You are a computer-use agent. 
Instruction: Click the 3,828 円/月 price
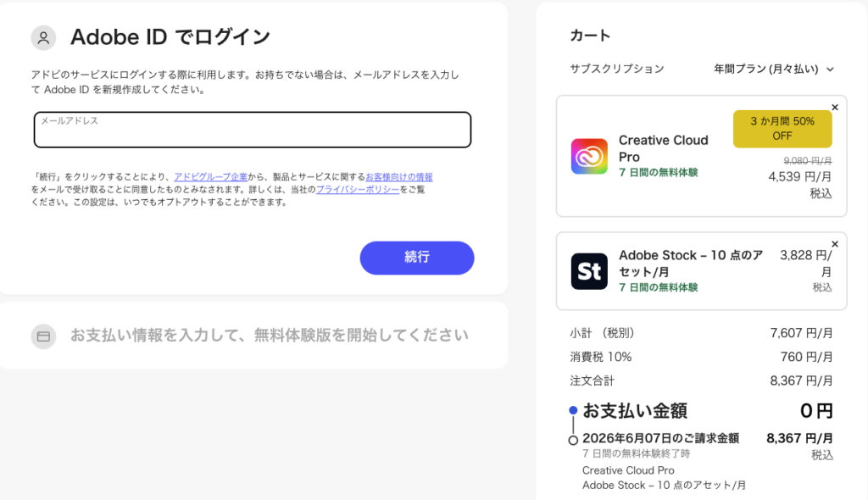coord(806,264)
